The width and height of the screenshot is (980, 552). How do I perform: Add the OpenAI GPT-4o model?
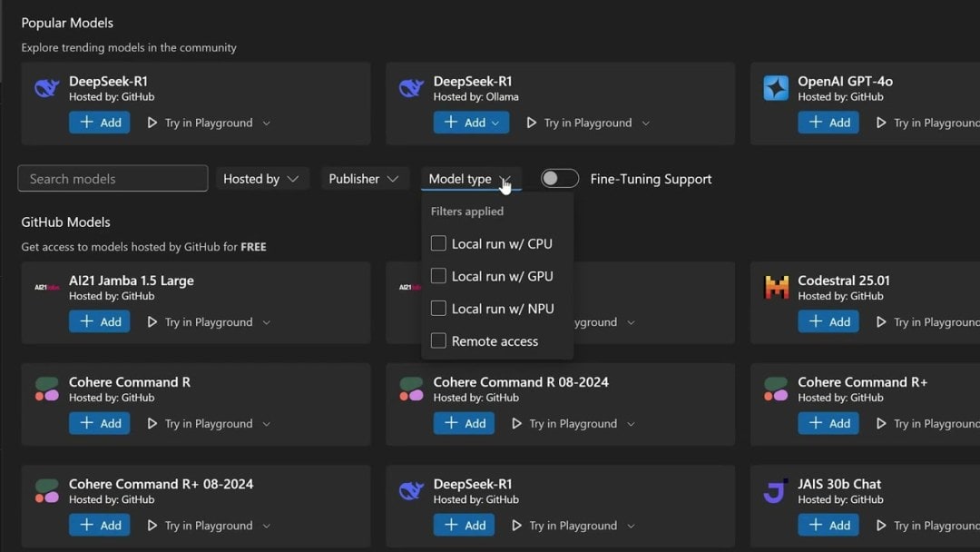[828, 122]
